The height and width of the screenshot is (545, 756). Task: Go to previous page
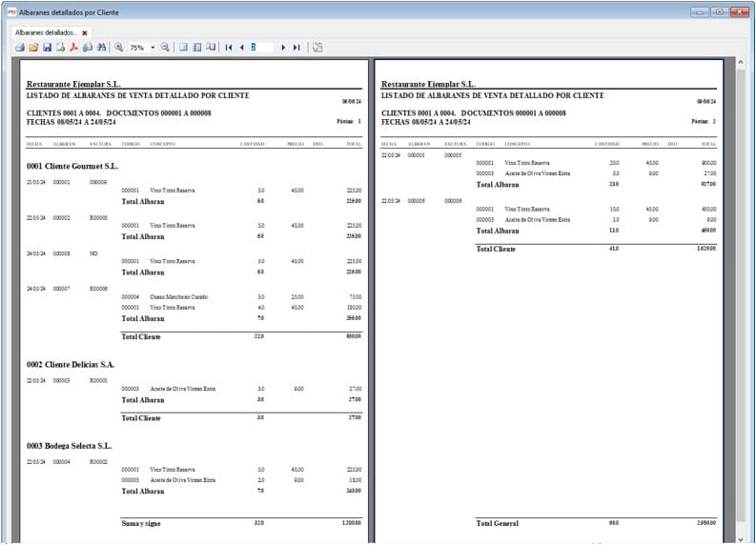tap(241, 48)
